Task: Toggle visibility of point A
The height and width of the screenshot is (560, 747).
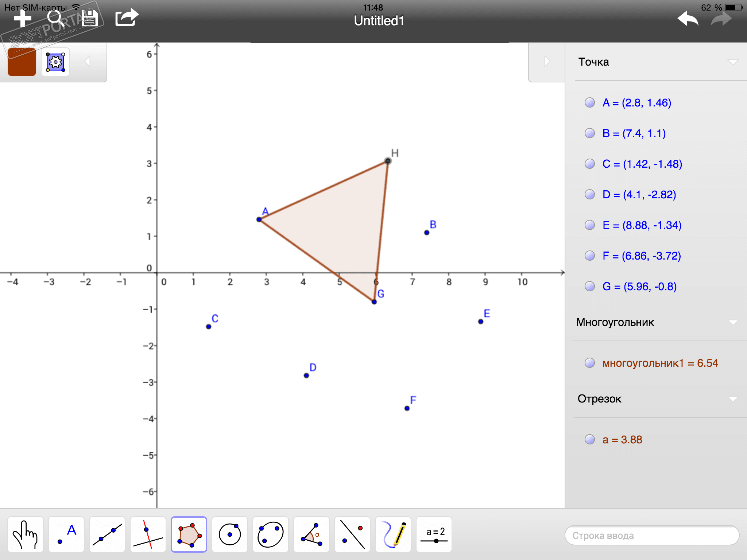Action: (x=590, y=103)
